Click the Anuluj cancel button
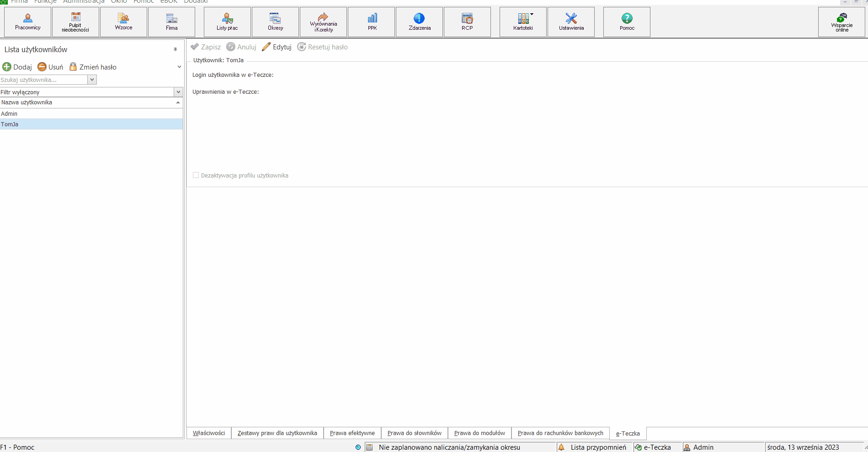 [241, 47]
